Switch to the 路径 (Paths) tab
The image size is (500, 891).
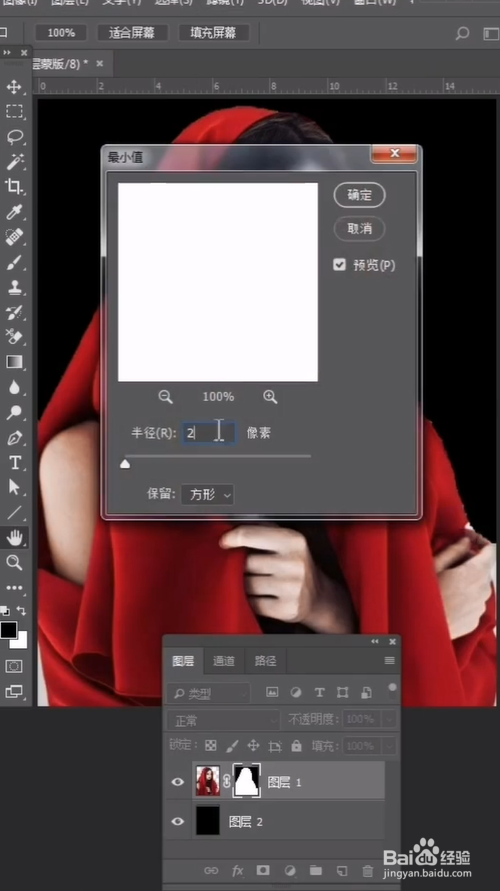tap(265, 661)
